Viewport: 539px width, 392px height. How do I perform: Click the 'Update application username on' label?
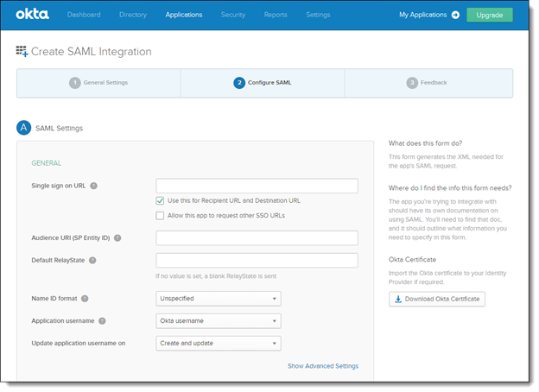79,343
